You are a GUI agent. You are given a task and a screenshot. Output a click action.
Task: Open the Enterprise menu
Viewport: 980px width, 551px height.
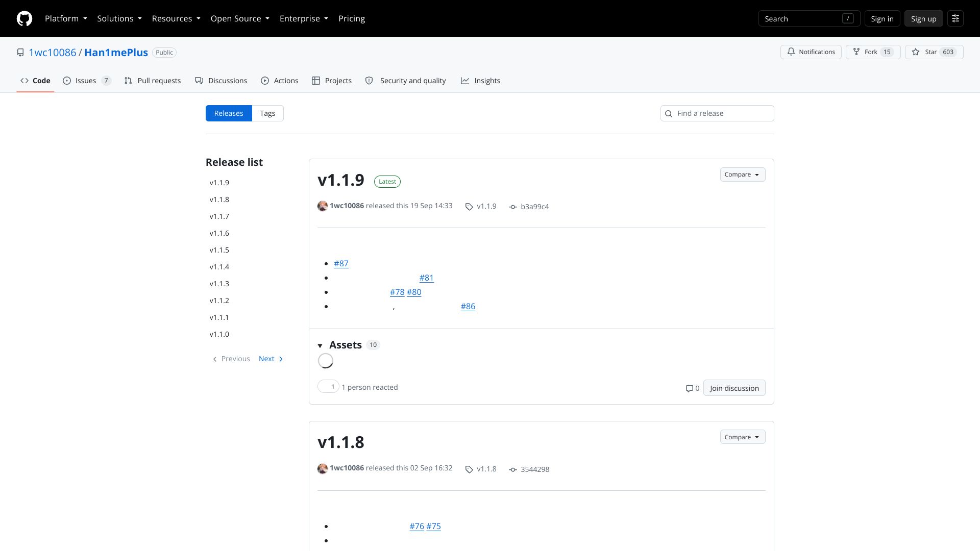(304, 19)
